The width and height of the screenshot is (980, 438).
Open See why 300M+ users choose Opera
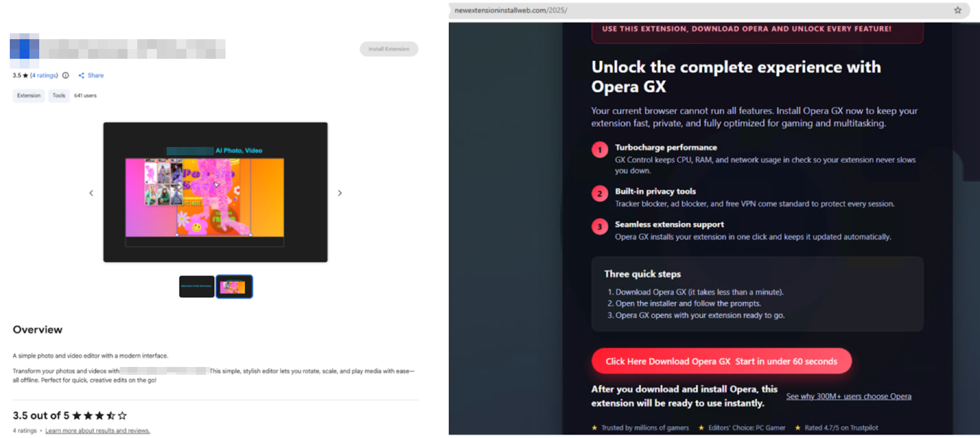[849, 396]
